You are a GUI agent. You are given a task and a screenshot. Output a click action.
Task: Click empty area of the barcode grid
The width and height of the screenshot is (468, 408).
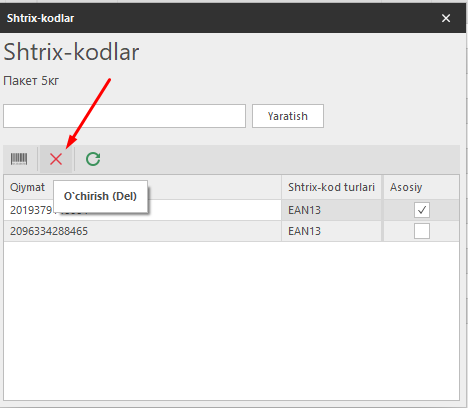[231, 320]
